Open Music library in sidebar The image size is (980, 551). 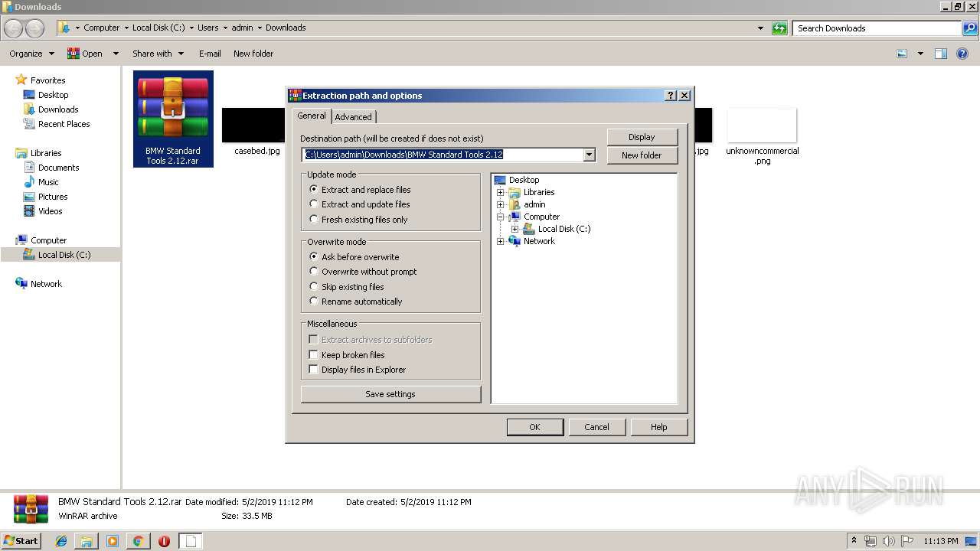pos(48,182)
